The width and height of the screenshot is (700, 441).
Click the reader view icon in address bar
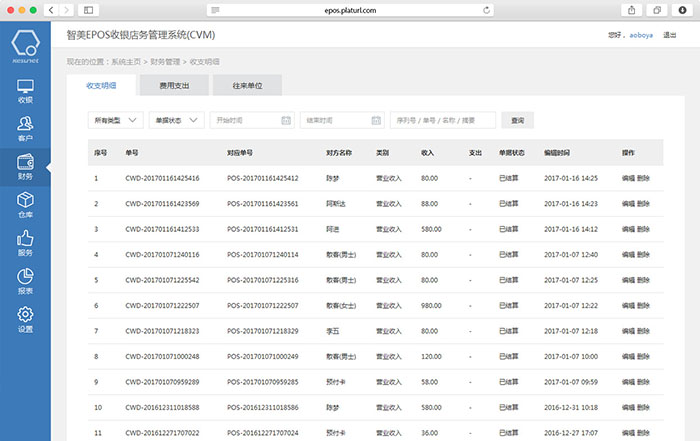pyautogui.click(x=216, y=10)
